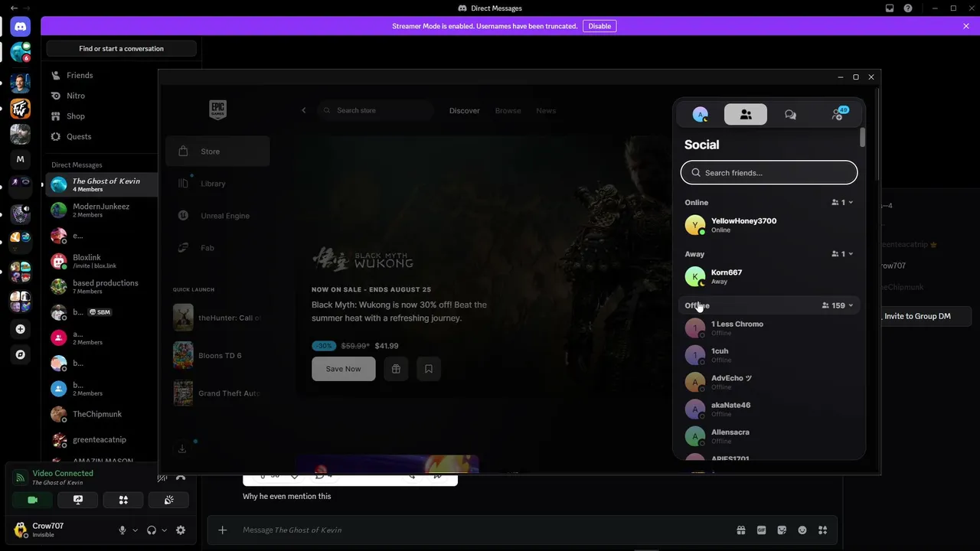
Task: Open Discord help question mark icon
Action: click(908, 8)
